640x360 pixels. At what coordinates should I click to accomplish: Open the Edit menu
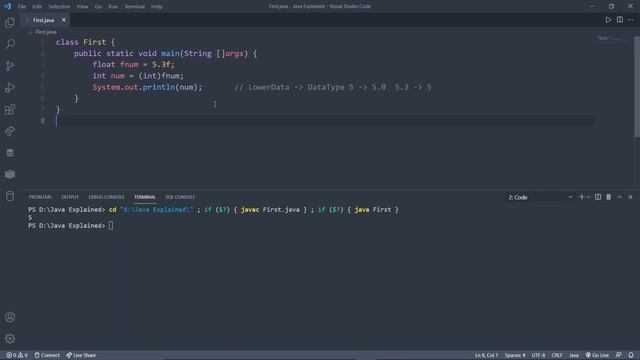point(37,7)
